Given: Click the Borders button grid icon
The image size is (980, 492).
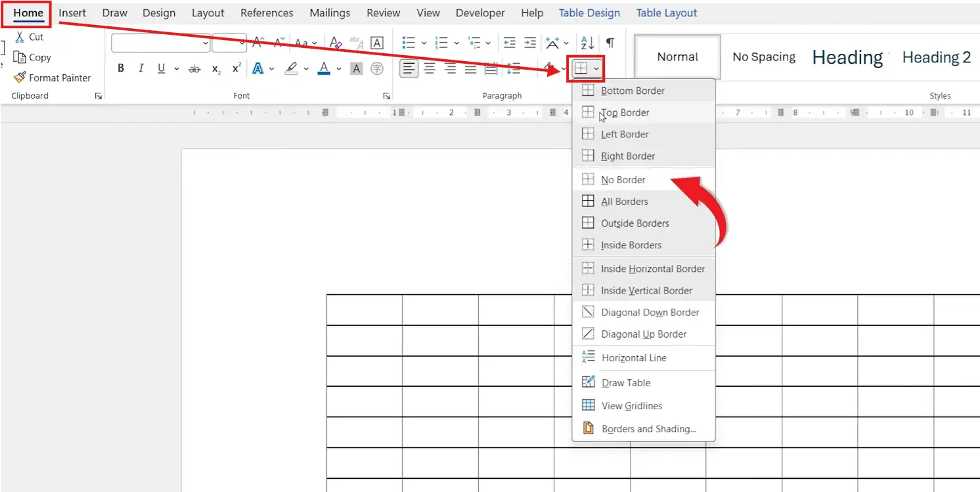Looking at the screenshot, I should (x=581, y=68).
